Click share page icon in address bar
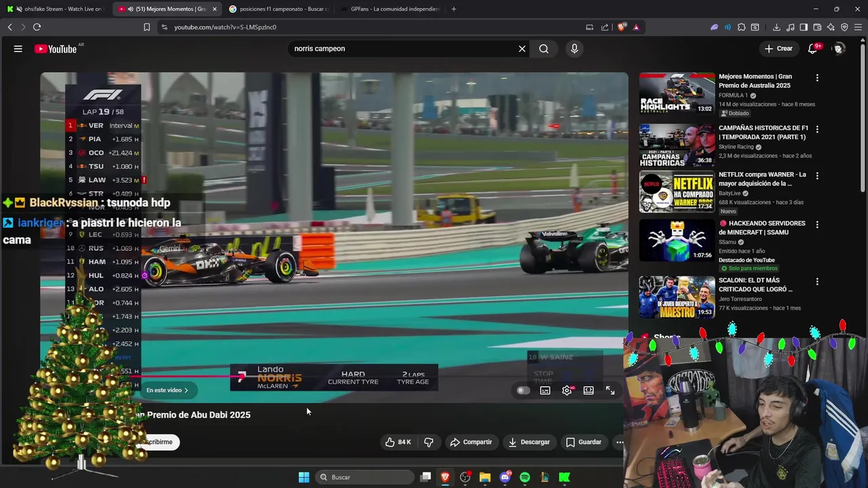868x488 pixels. click(605, 27)
